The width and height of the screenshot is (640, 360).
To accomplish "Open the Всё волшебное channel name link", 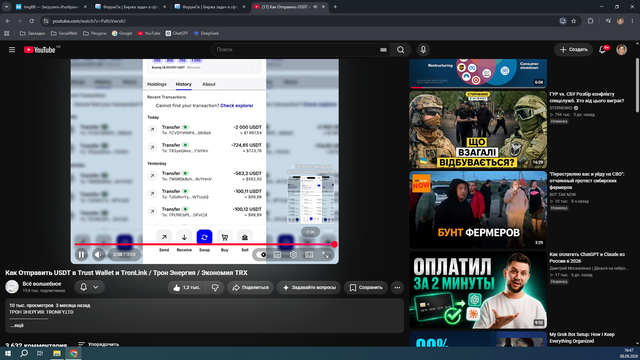I will tap(42, 284).
